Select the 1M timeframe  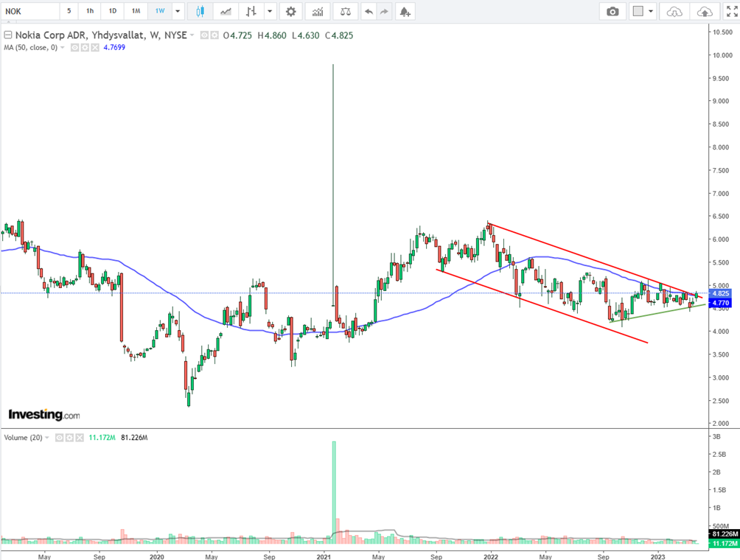click(136, 11)
